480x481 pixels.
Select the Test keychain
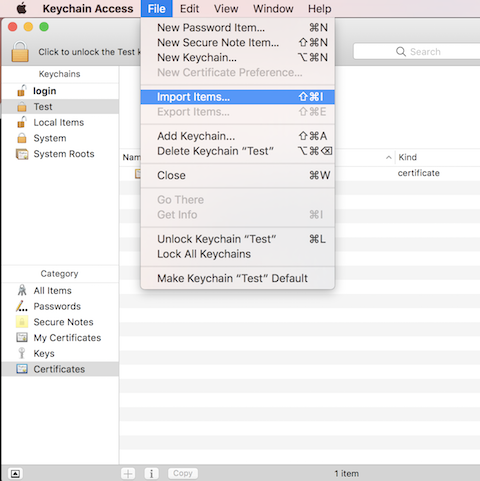(60, 107)
